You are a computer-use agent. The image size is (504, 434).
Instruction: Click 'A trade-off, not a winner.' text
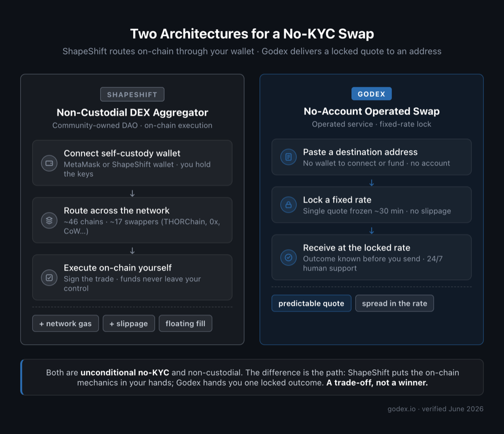[x=376, y=383]
